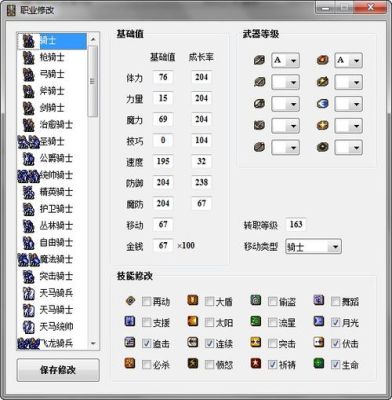The image size is (392, 400).
Task: Select 治愈骑士 in the class list
Action: [52, 125]
